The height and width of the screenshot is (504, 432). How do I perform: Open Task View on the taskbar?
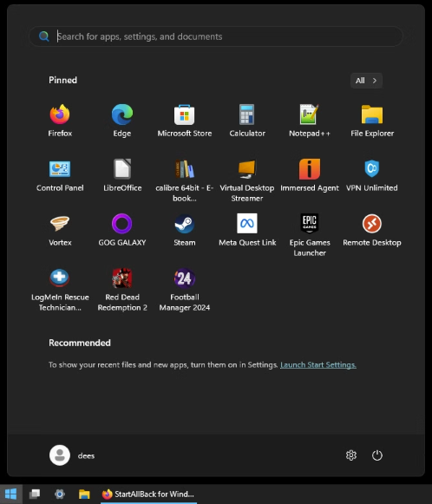[x=35, y=494]
